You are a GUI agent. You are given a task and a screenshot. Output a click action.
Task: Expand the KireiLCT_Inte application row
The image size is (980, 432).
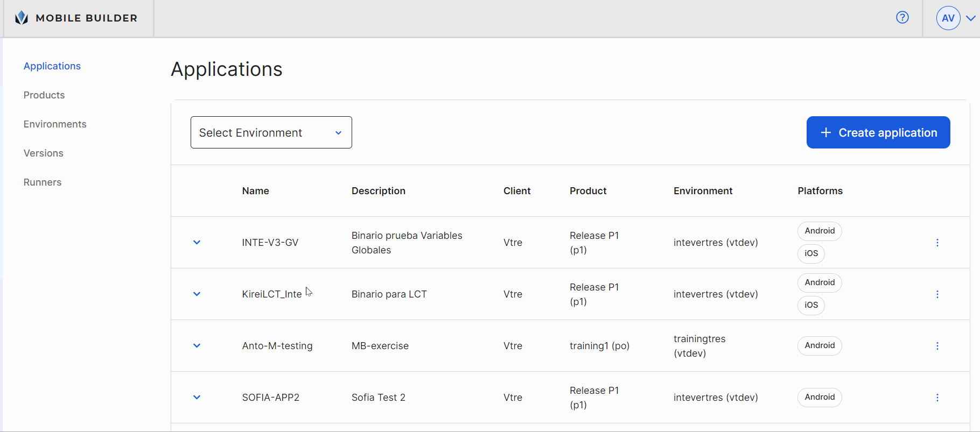coord(197,294)
